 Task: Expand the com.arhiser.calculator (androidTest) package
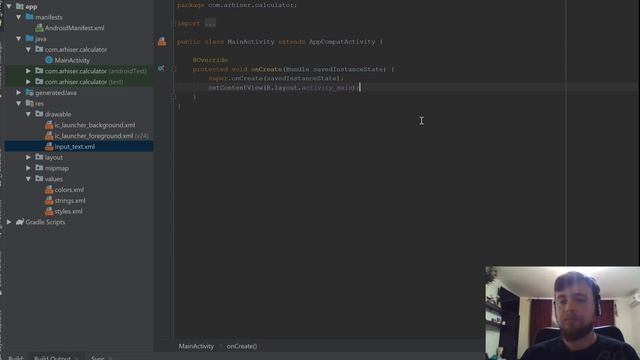(28, 71)
